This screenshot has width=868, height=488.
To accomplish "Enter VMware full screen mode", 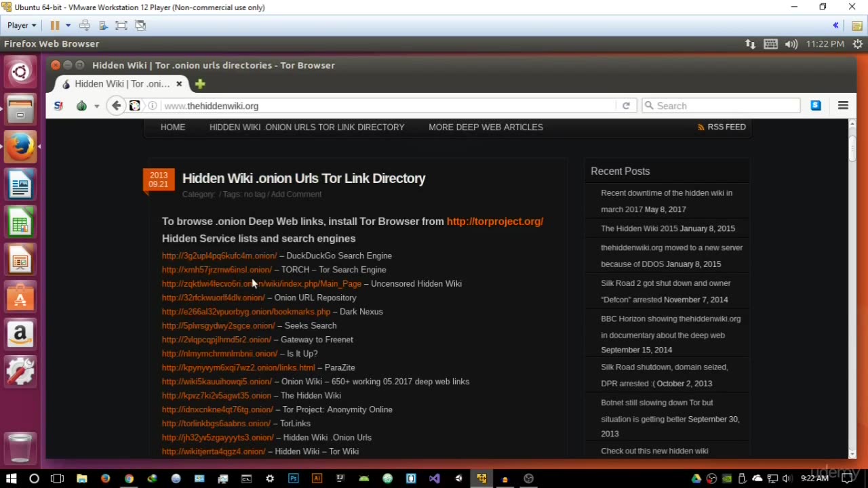I will tap(121, 25).
